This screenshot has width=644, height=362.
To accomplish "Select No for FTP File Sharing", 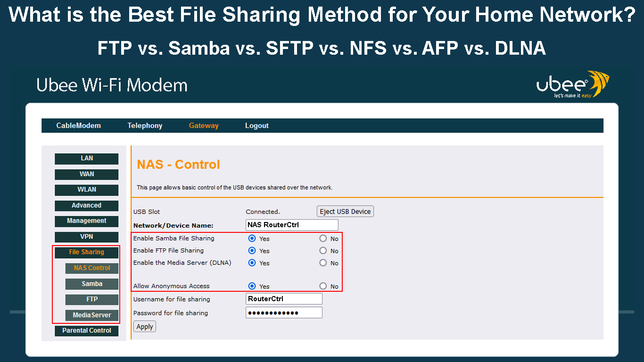I will click(323, 251).
